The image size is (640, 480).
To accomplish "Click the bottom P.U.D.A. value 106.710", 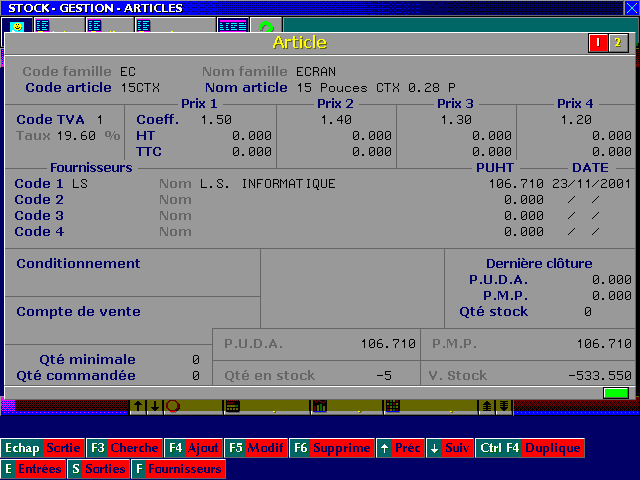I will [x=388, y=344].
